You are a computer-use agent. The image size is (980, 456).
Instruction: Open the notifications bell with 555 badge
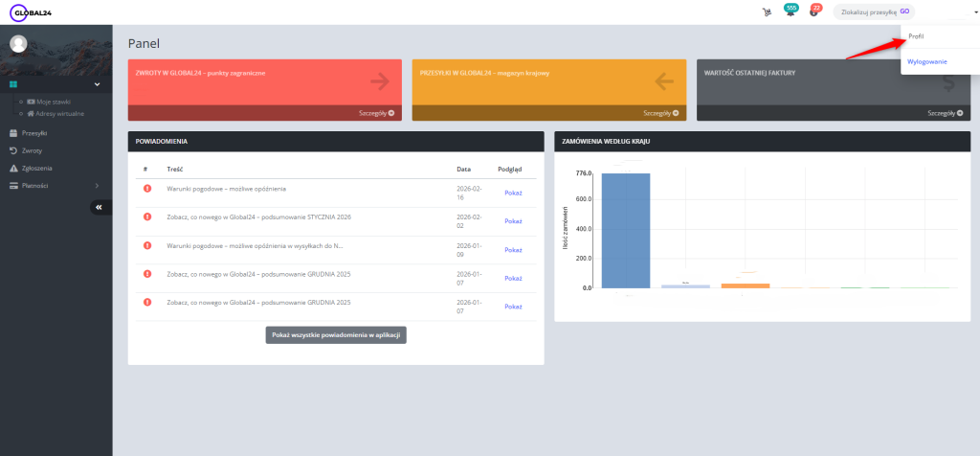(x=790, y=12)
